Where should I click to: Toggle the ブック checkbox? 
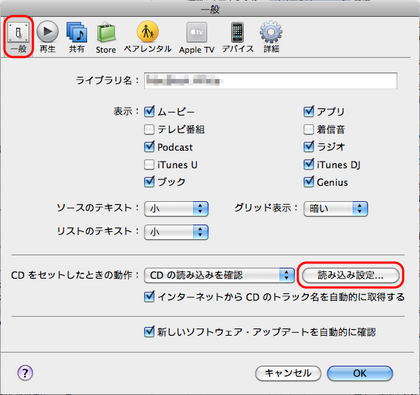(x=149, y=182)
